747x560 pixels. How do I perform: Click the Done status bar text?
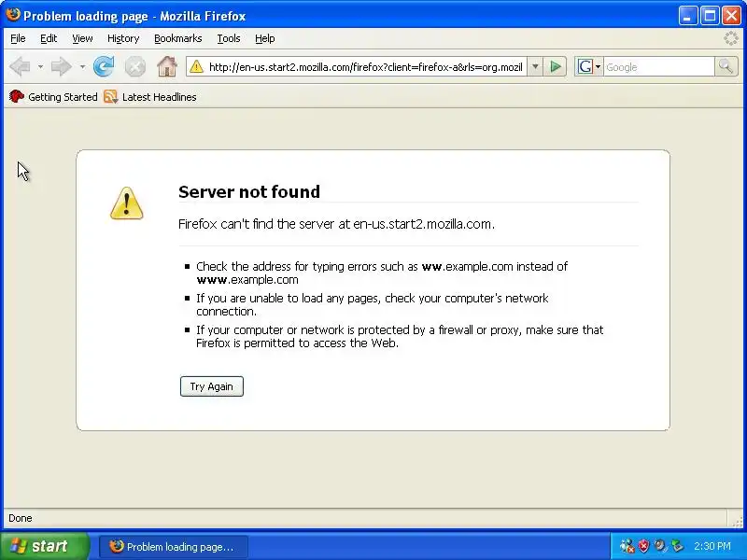tap(21, 518)
